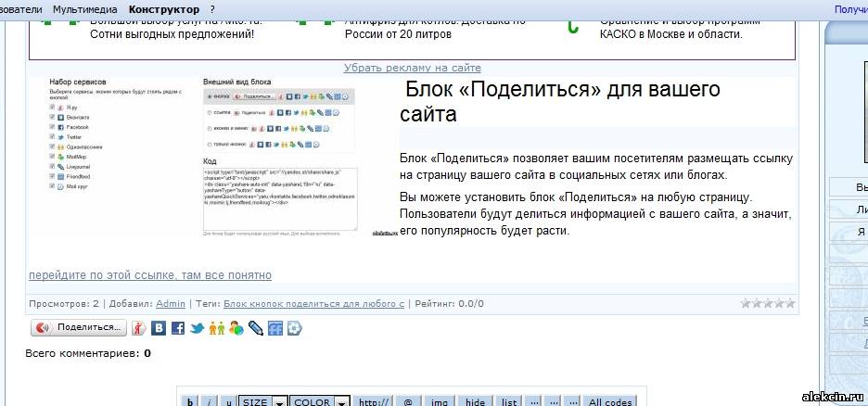The image size is (868, 406).
Task: Share via the Facebook icon
Action: tap(178, 328)
